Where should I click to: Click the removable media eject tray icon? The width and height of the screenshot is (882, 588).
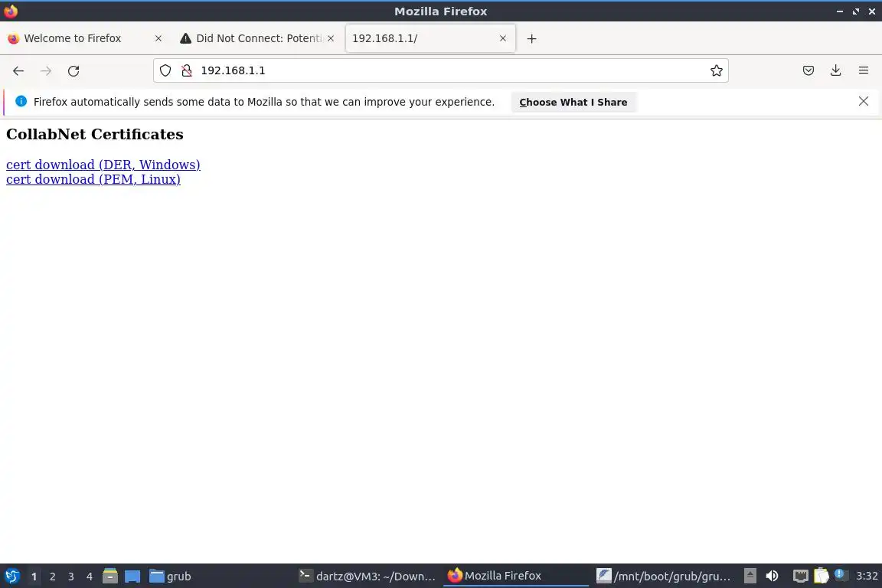[750, 576]
